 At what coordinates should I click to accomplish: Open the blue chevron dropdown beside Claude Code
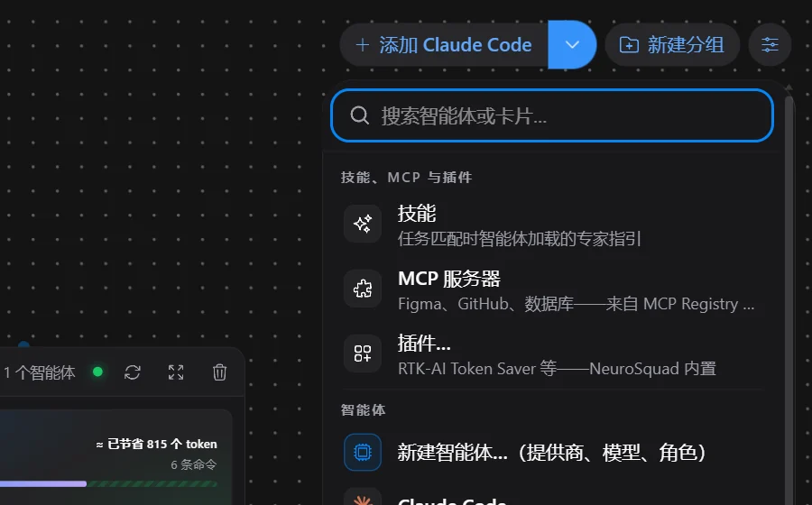572,45
